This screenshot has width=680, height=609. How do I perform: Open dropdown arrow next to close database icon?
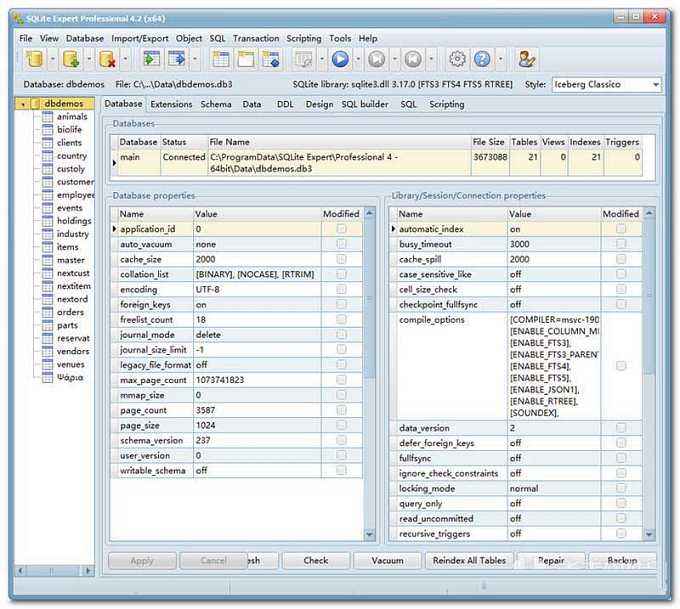point(125,59)
